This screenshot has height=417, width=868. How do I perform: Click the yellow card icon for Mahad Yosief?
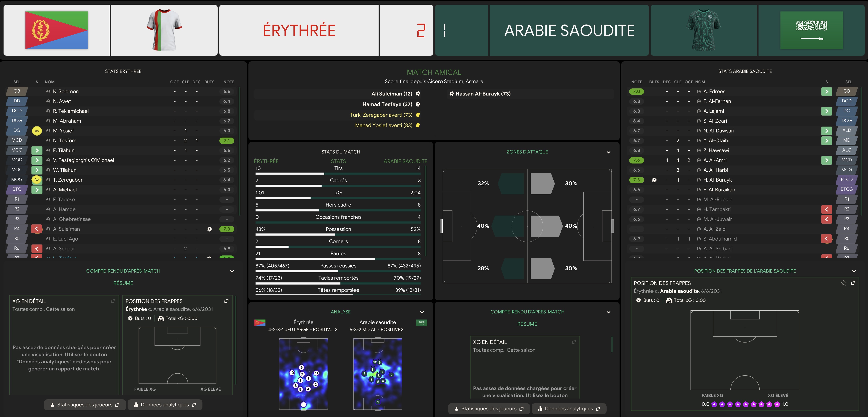[x=418, y=125]
